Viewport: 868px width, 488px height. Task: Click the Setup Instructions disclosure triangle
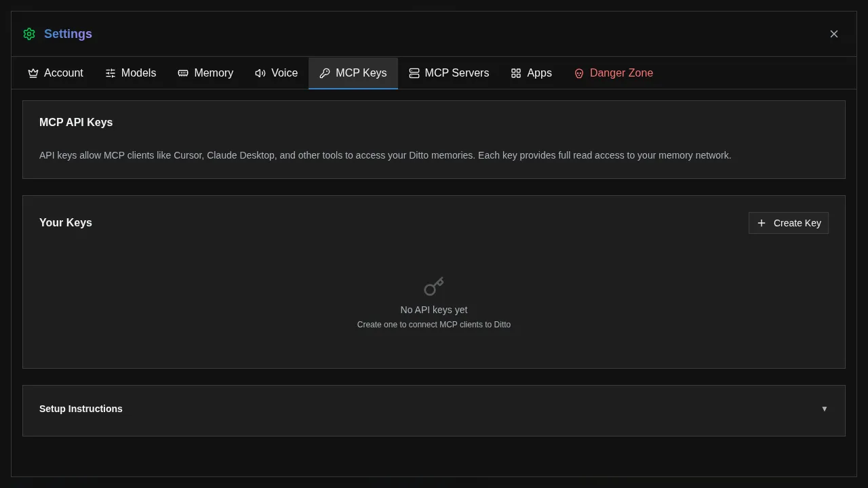click(x=825, y=409)
